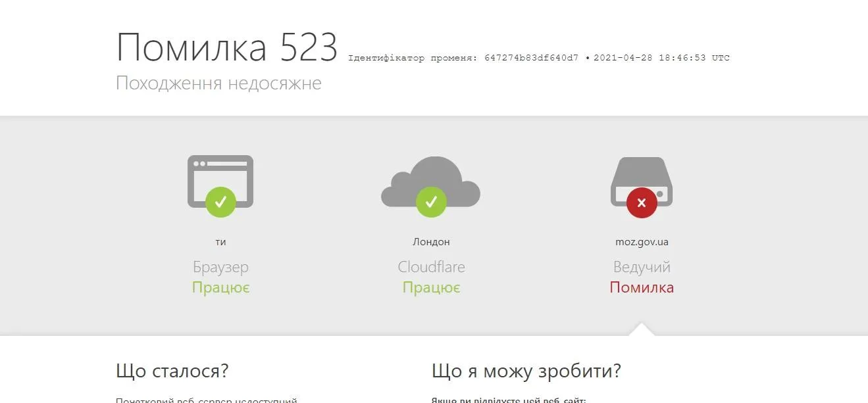Open the Cloudflare link

(x=431, y=267)
